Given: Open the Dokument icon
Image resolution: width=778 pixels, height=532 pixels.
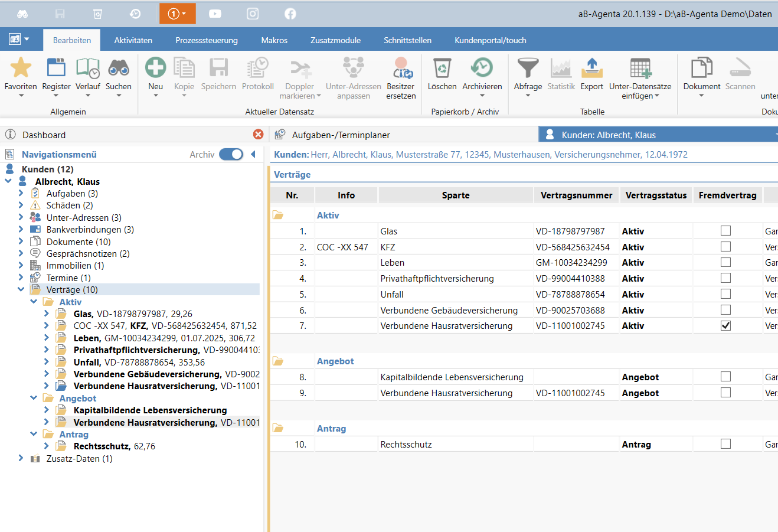Looking at the screenshot, I should pos(702,68).
